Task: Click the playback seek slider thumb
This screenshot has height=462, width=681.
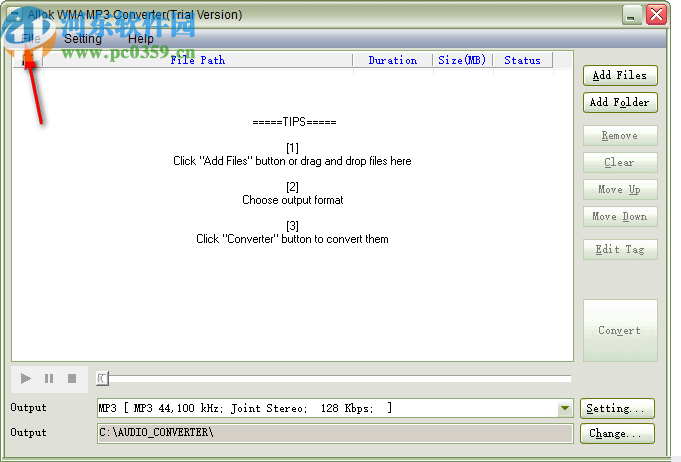Action: (x=102, y=379)
